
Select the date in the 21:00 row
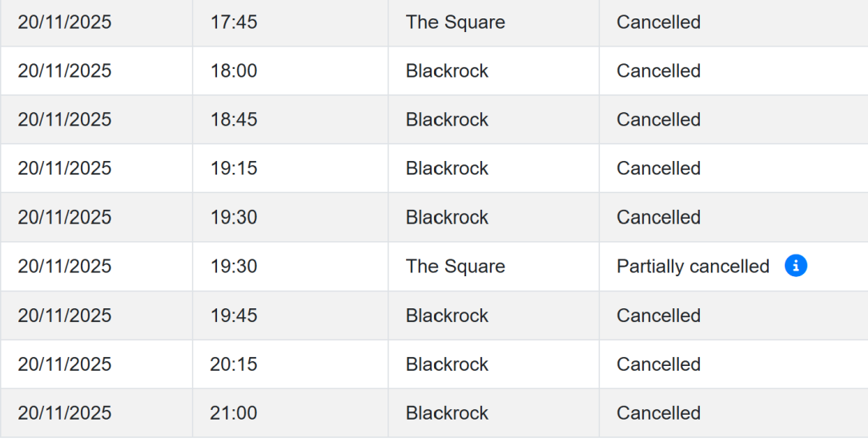pyautogui.click(x=64, y=413)
